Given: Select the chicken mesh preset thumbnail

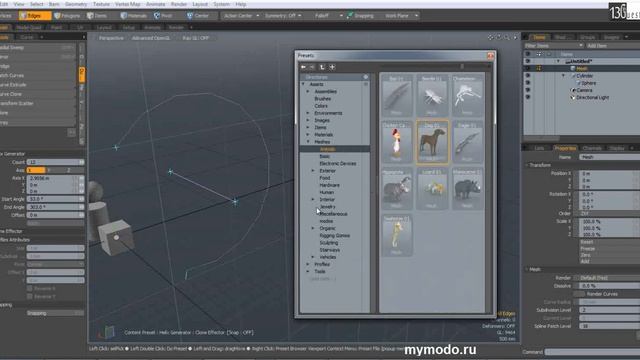Looking at the screenshot, I should coord(397,142).
